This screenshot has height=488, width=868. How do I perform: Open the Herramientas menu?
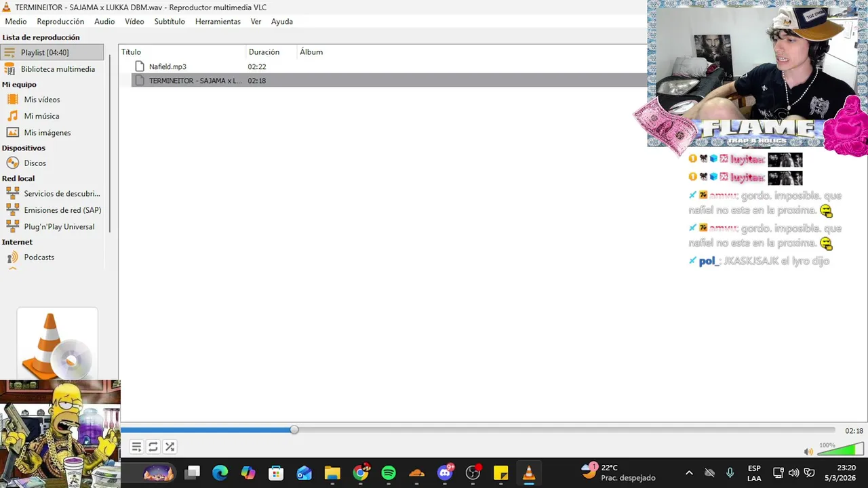click(218, 22)
